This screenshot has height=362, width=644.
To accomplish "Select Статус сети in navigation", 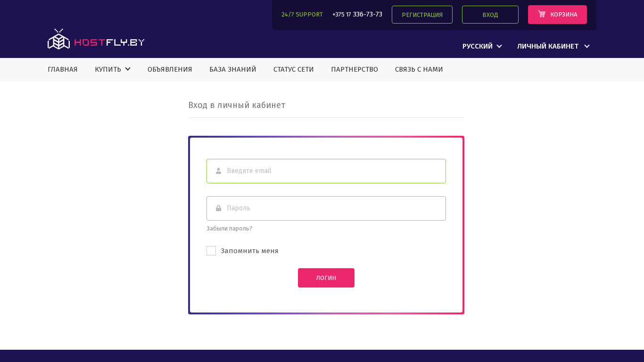I will tap(294, 69).
